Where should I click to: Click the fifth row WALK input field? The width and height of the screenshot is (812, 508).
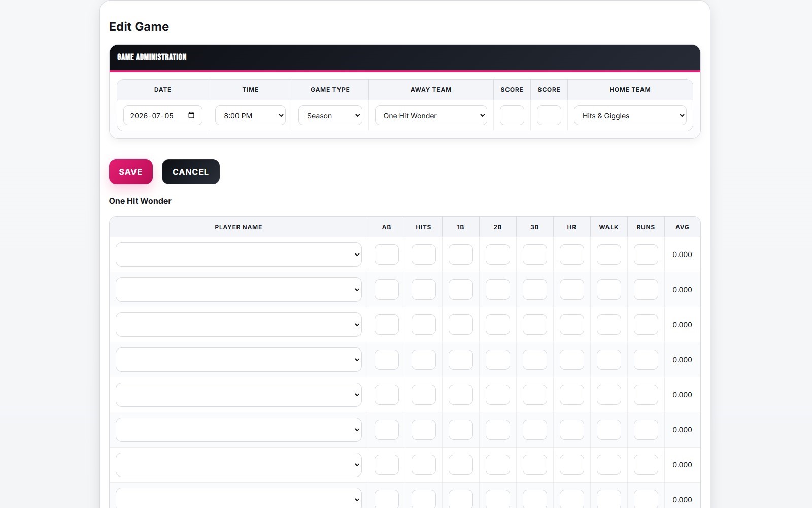tap(609, 395)
